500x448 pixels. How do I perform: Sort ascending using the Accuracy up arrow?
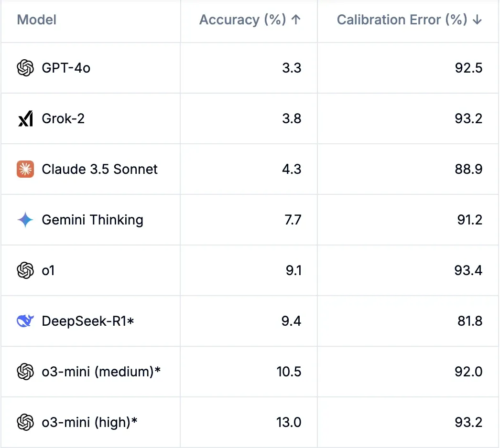click(x=296, y=20)
